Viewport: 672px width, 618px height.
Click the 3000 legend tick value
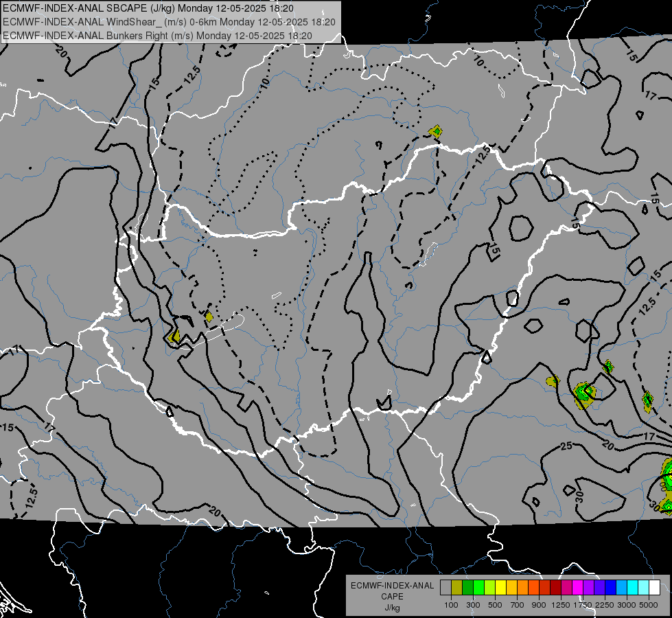(x=627, y=605)
